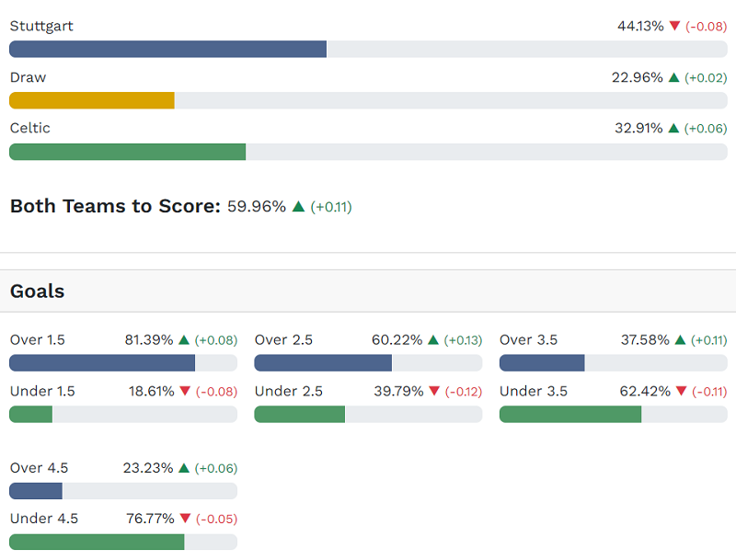Click the Over 2.5 label text
The height and width of the screenshot is (560, 736).
284,339
